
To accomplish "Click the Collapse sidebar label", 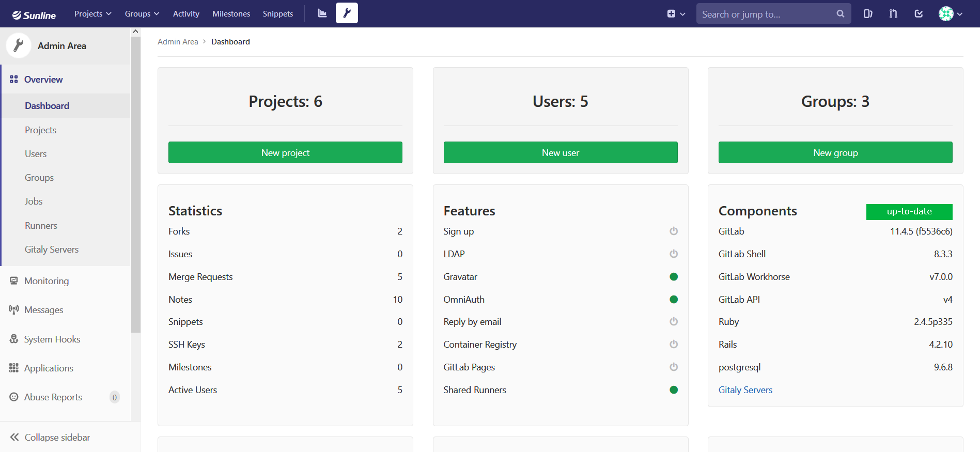I will pos(57,437).
